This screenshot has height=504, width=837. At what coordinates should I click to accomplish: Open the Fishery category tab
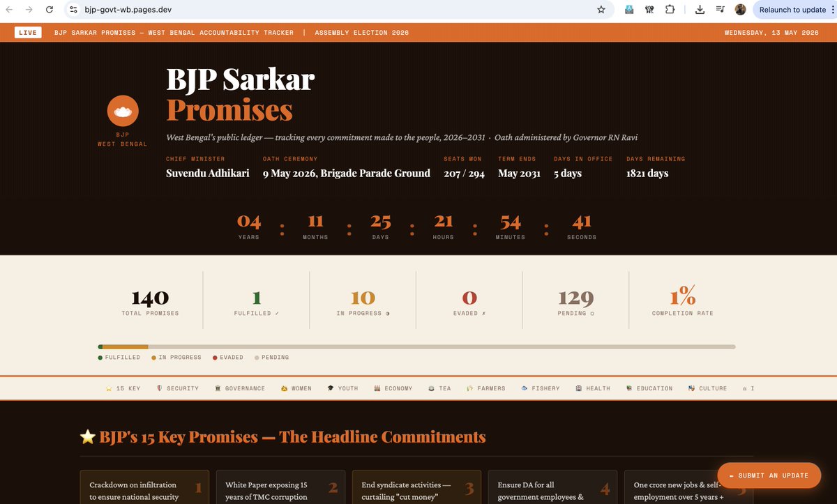point(541,388)
